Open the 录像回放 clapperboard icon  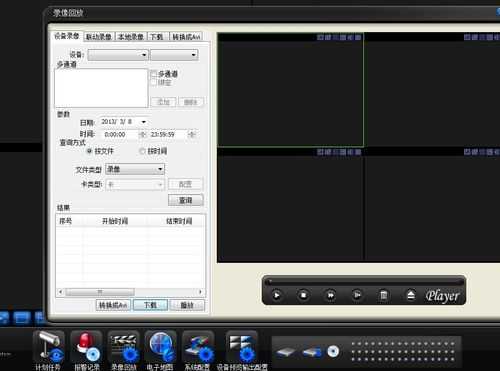124,347
